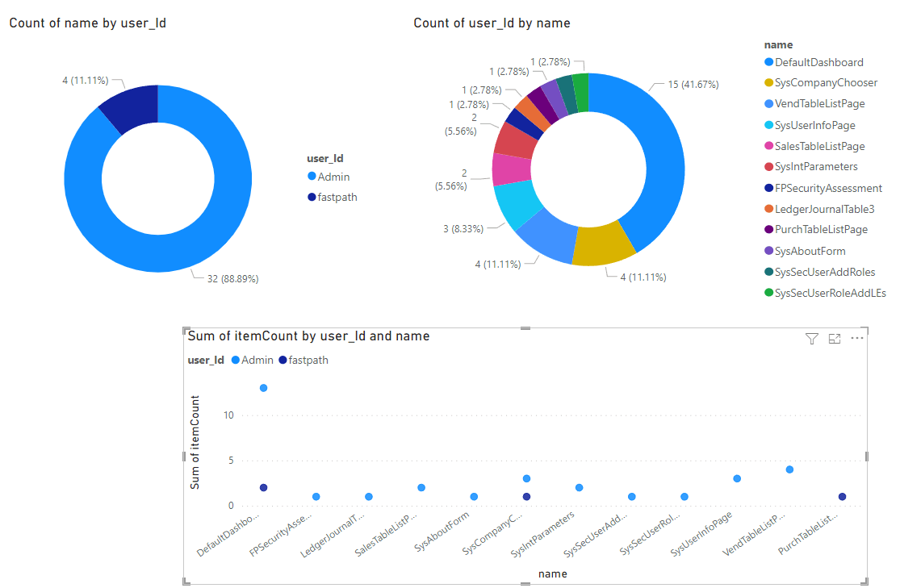Click the yellow SysCompanyChooser donut slice
Screen dimensions: 900x588
pyautogui.click(x=603, y=244)
